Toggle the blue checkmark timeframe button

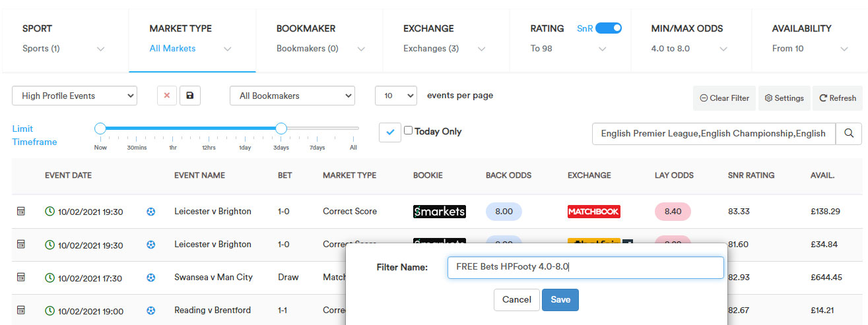(390, 132)
